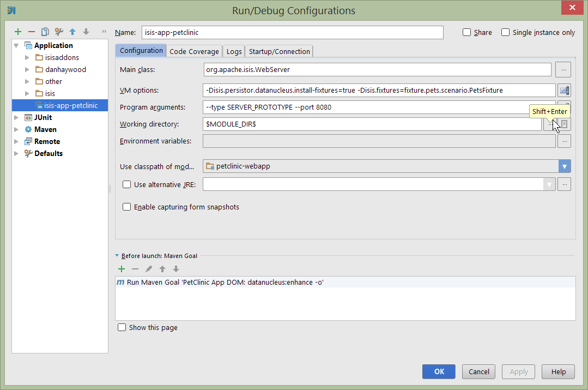Move before launch task down
588x390 pixels.
click(x=176, y=269)
